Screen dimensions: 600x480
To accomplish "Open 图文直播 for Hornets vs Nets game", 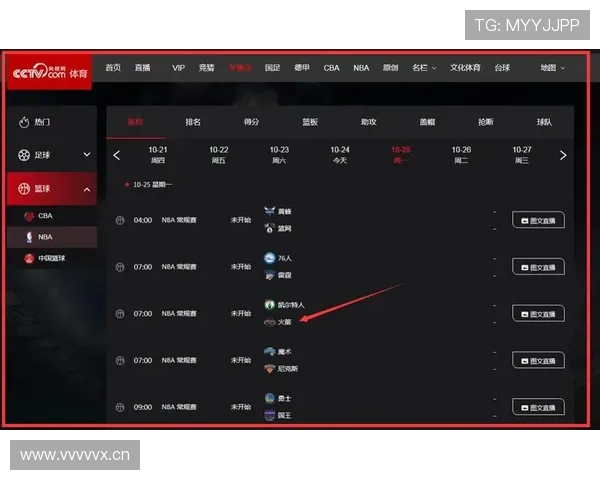I will coord(538,220).
